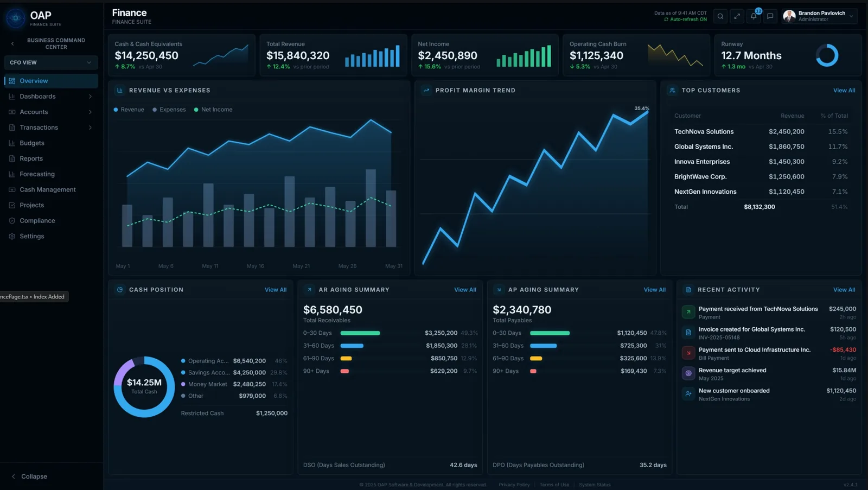The width and height of the screenshot is (868, 490).
Task: Open the Privacy Policy footer link
Action: point(514,485)
